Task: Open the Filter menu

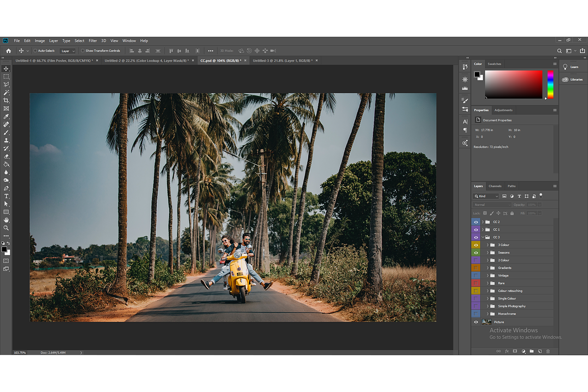Action: pyautogui.click(x=93, y=41)
